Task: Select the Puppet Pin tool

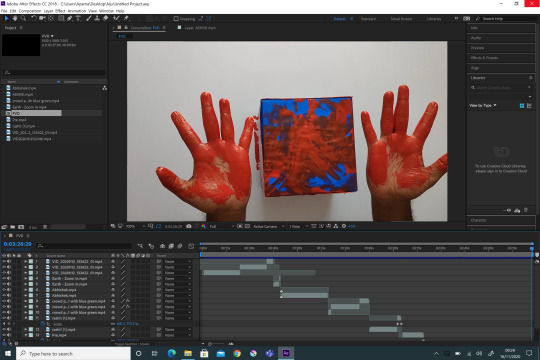Action: 126,18
